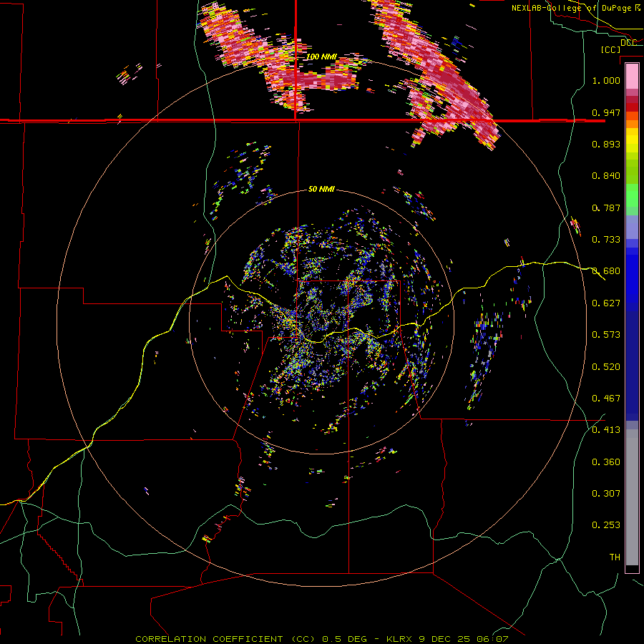This screenshot has height=644, width=644.
Task: Select the 0.253 scale value
Action: point(606,525)
